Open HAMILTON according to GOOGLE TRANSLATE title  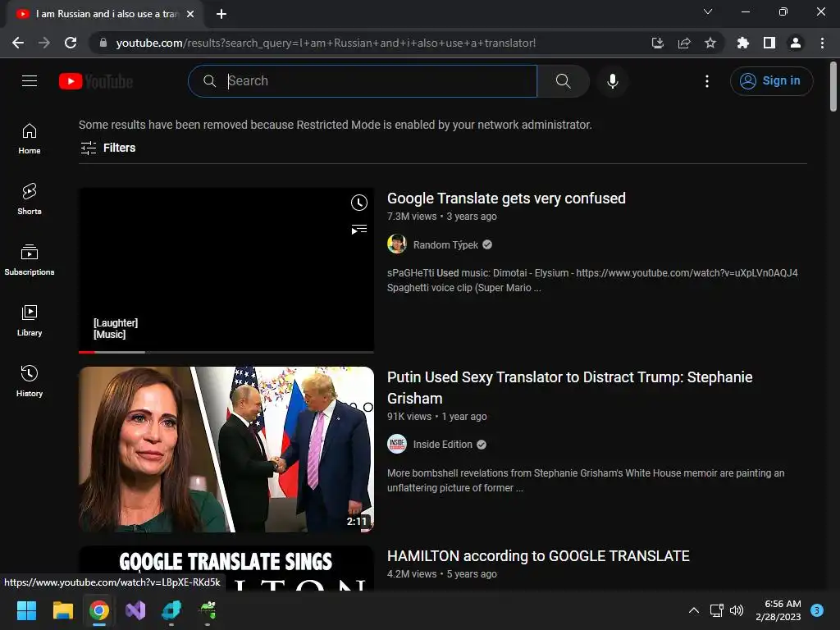(x=538, y=556)
